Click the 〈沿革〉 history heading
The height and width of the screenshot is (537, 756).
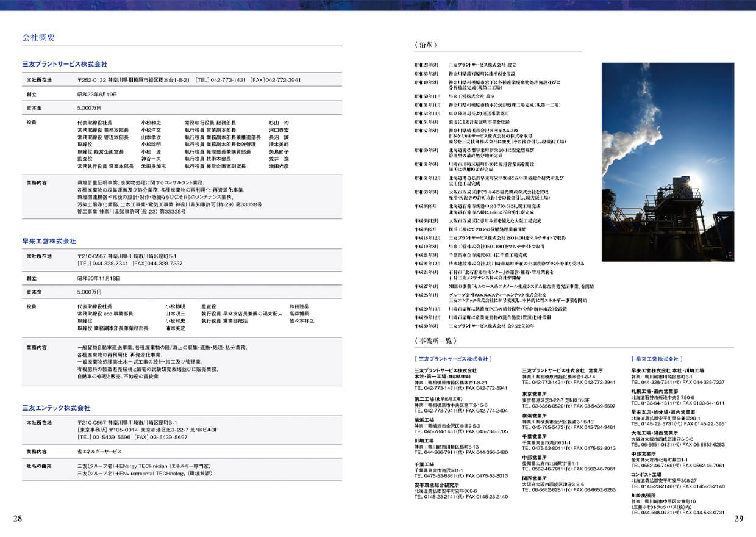click(x=427, y=45)
